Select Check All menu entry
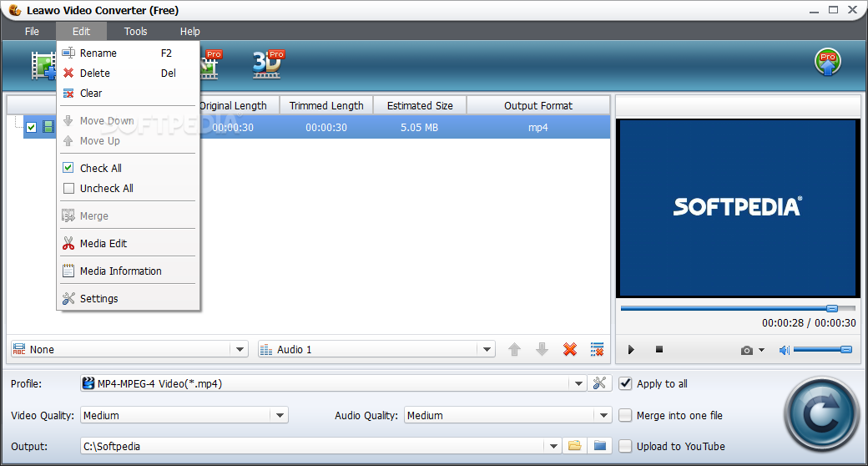 (x=129, y=168)
